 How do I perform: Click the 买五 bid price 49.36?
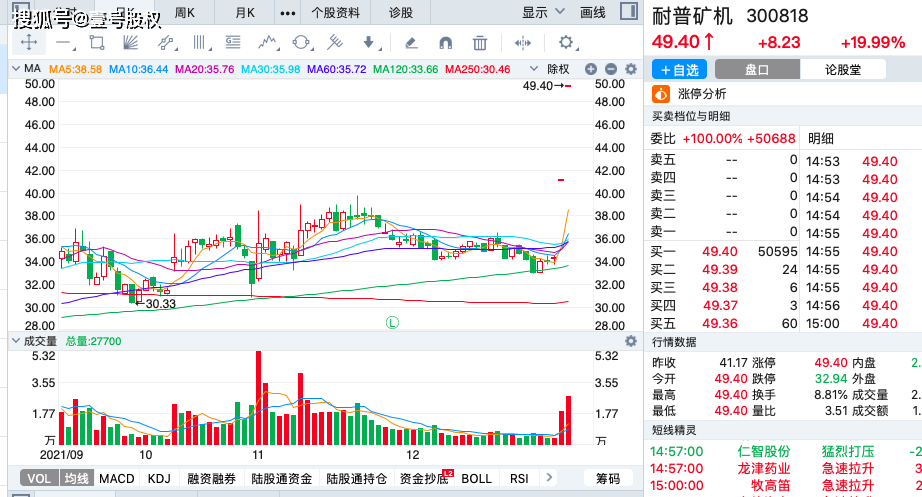(x=720, y=323)
